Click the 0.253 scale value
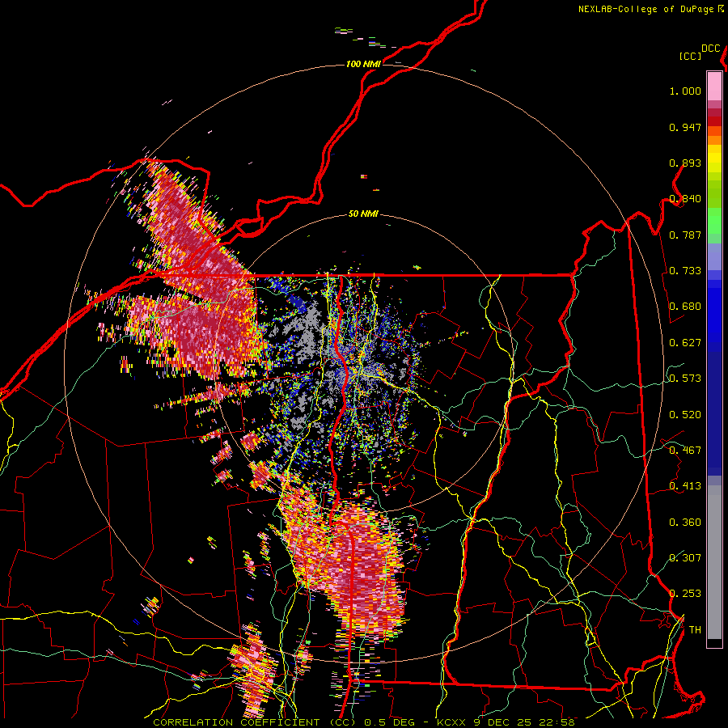Screen dimensions: 728x728 [685, 594]
